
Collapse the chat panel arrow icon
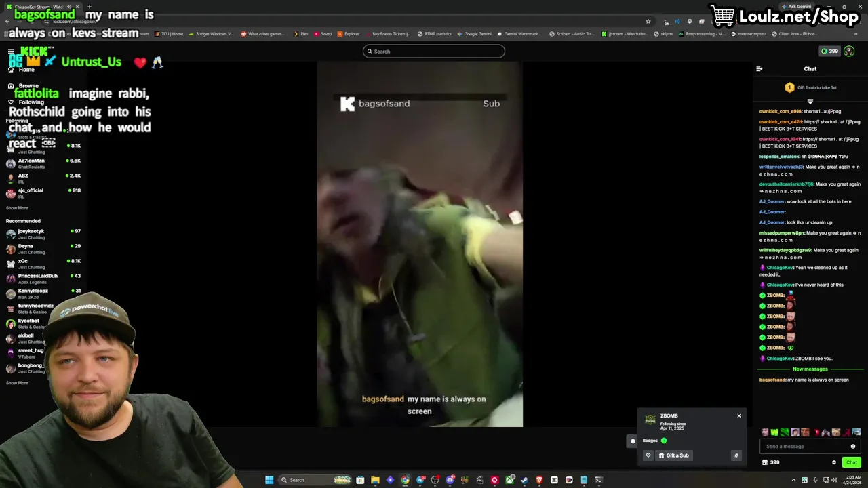point(759,69)
